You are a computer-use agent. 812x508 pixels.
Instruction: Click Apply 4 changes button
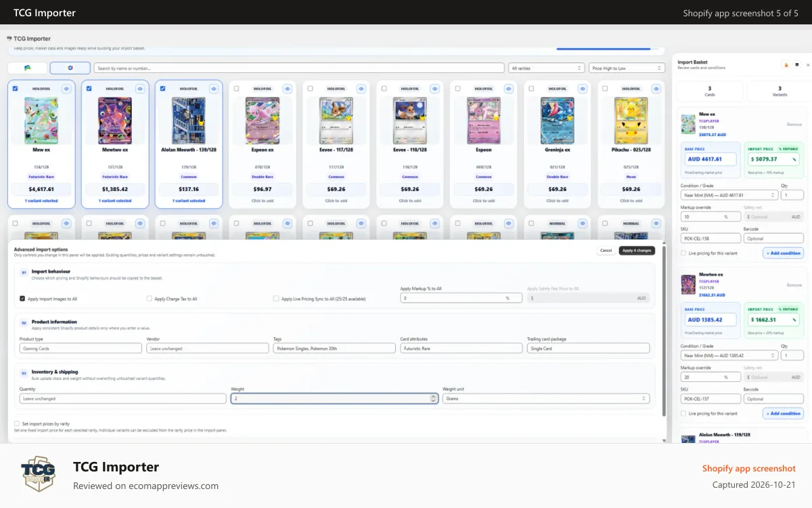point(637,251)
